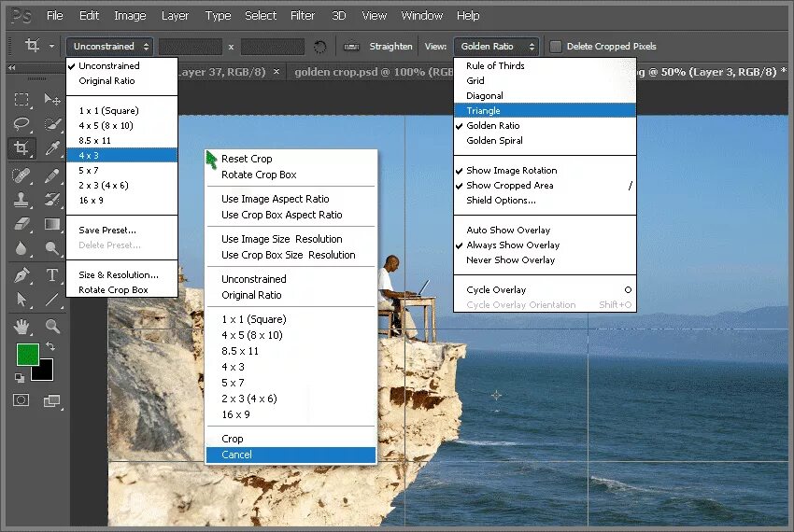Select the Lasso tool
This screenshot has width=794, height=532.
coord(21,123)
